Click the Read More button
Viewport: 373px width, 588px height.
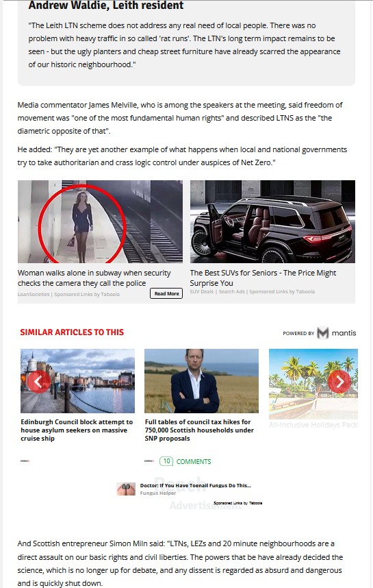[166, 293]
